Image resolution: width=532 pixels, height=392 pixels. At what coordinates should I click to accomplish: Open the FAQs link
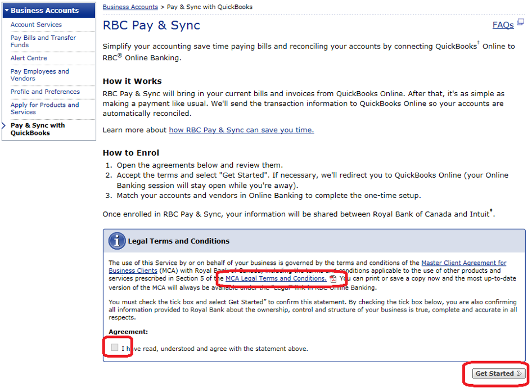point(503,25)
